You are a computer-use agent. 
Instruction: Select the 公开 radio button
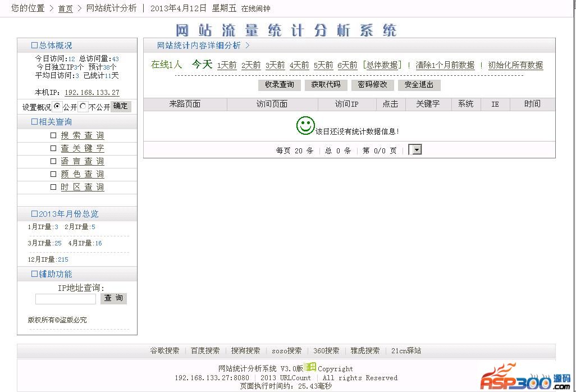coord(57,106)
